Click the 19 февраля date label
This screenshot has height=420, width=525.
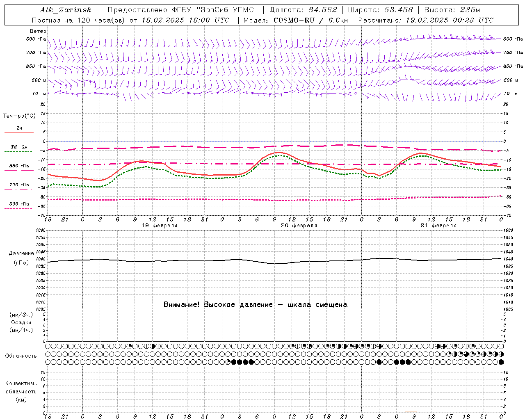(x=160, y=226)
